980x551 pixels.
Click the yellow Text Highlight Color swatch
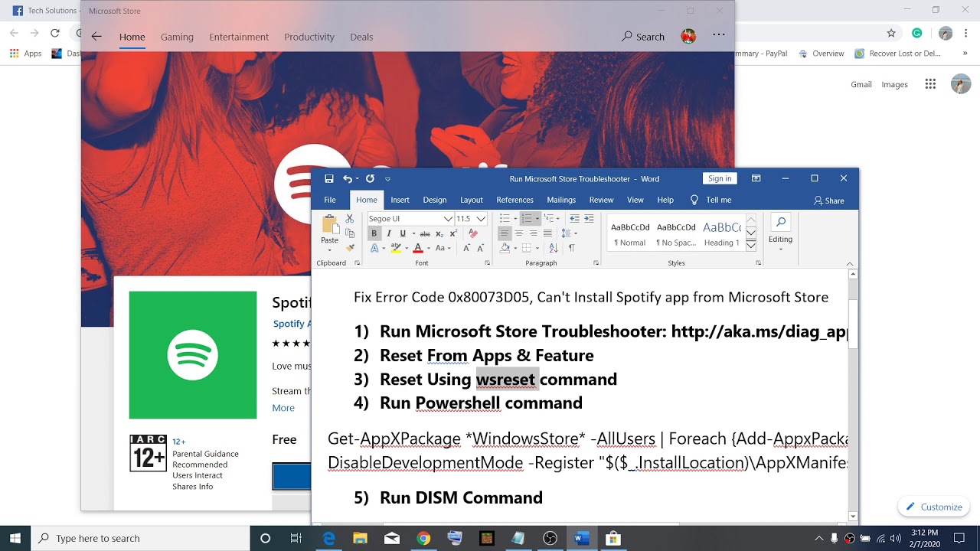pyautogui.click(x=396, y=248)
